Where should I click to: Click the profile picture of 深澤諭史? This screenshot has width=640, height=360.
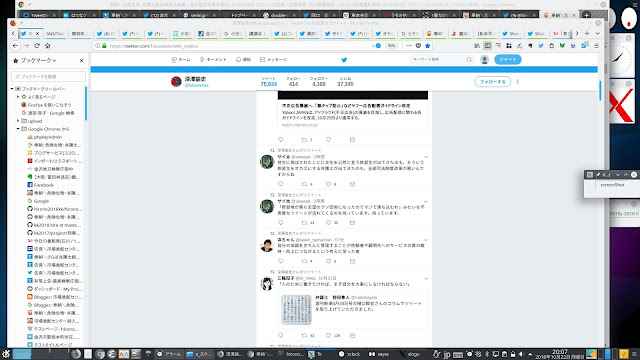(x=176, y=82)
